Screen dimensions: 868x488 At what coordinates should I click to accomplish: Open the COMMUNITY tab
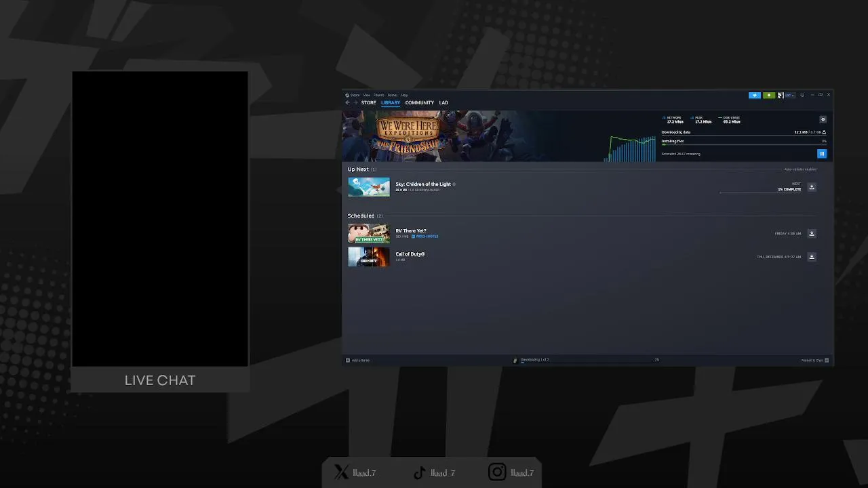click(420, 103)
